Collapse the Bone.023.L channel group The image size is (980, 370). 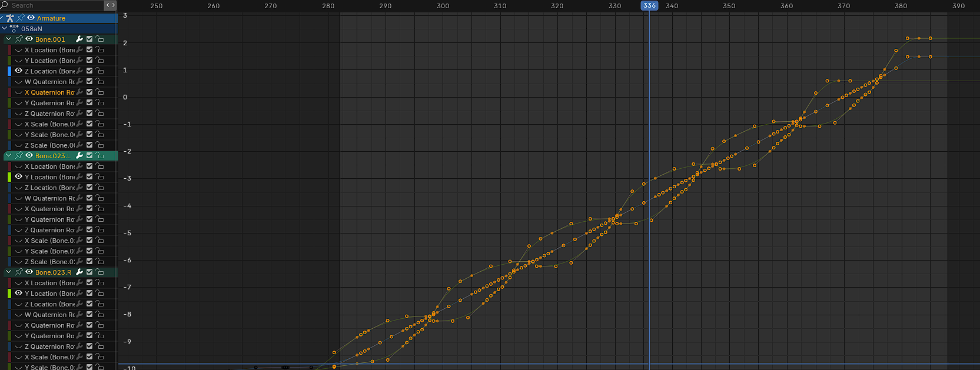click(9, 156)
